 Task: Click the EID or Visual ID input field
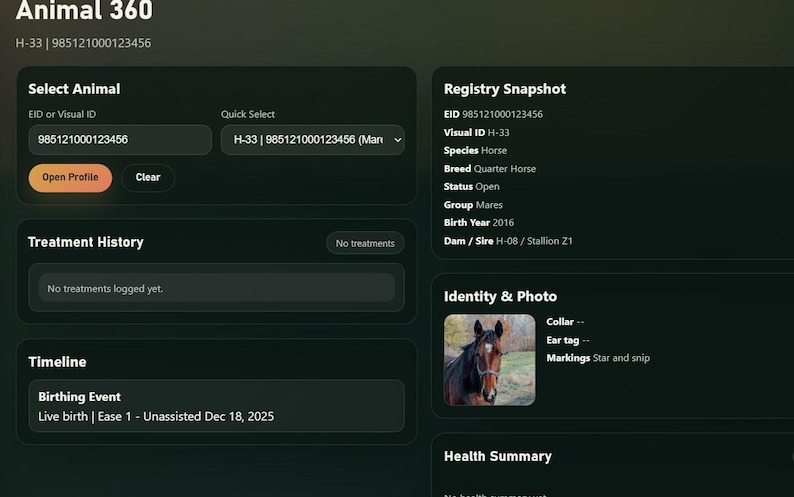[120, 140]
